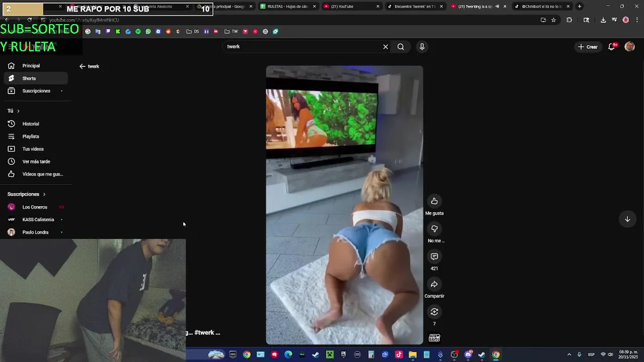Open Videos que me gustan list
This screenshot has width=644, height=362.
35,174
